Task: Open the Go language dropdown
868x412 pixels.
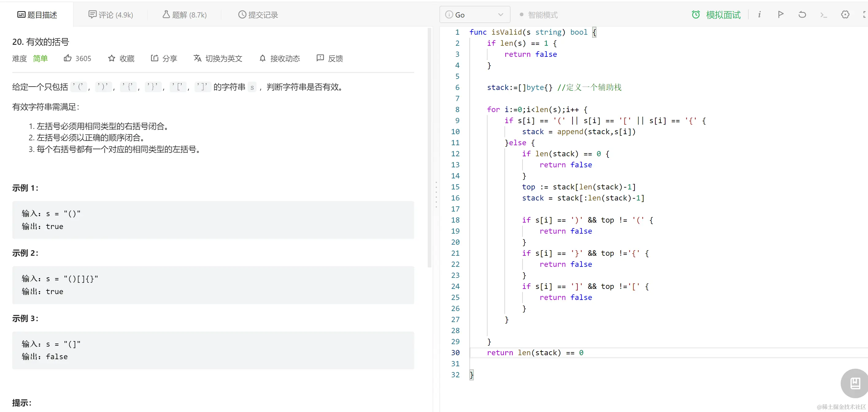Action: (474, 14)
